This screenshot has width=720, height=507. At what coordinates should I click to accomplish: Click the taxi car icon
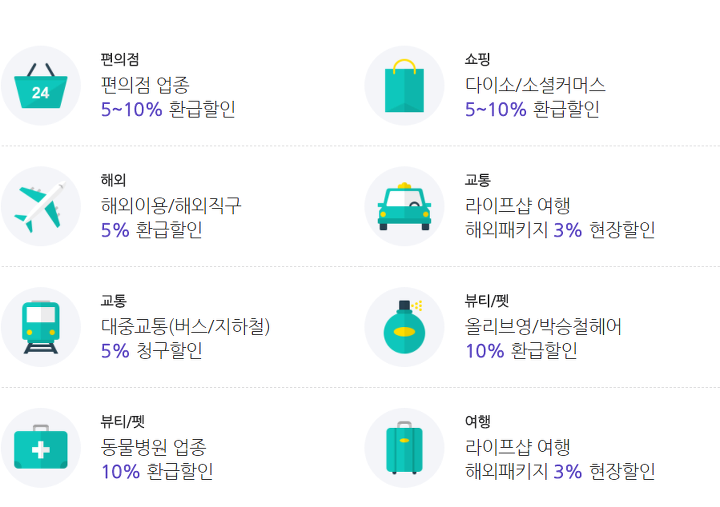[404, 206]
